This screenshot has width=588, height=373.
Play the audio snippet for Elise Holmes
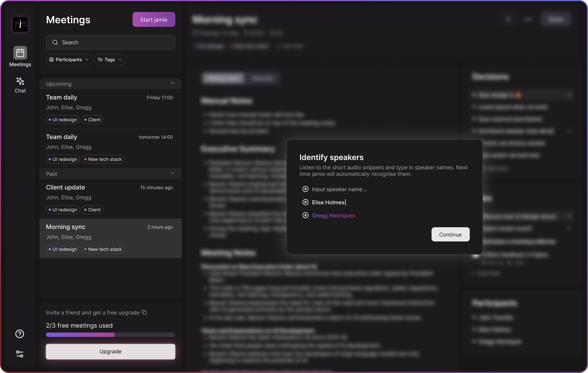click(305, 202)
